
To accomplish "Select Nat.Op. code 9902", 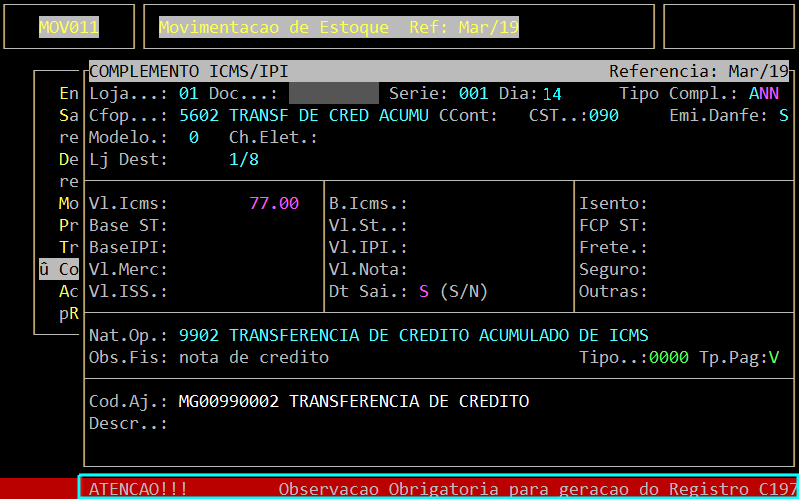I will [199, 335].
